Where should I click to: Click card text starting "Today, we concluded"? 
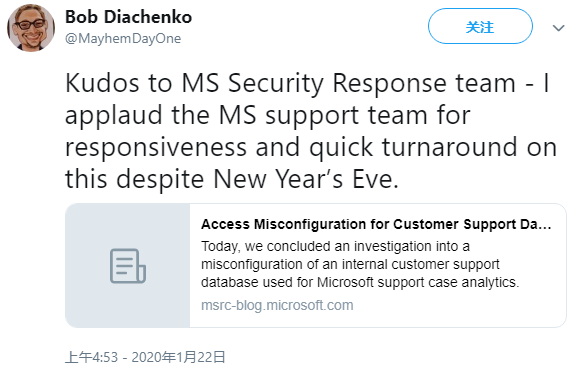tap(335, 246)
